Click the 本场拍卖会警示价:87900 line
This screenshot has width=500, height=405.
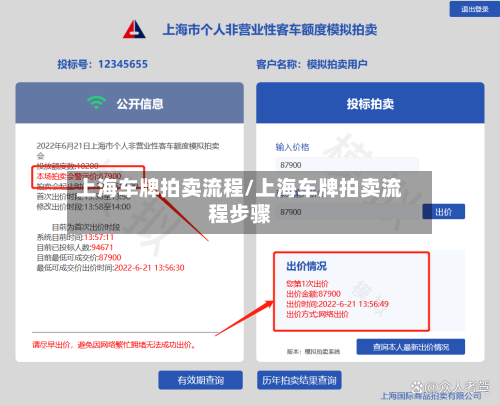[79, 176]
